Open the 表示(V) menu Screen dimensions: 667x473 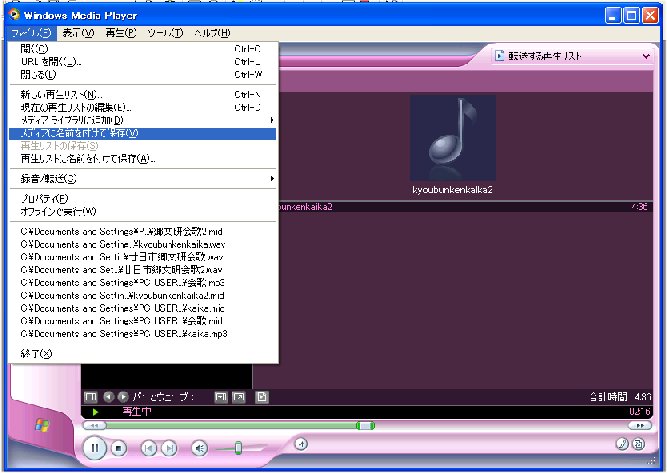[x=78, y=33]
